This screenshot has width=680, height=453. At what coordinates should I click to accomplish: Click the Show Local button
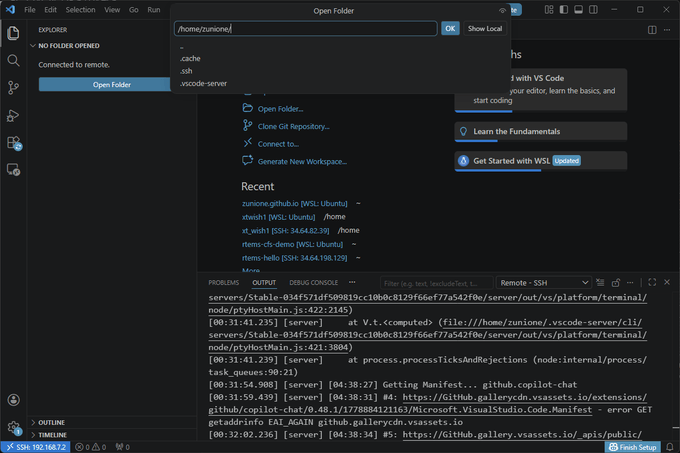point(485,29)
